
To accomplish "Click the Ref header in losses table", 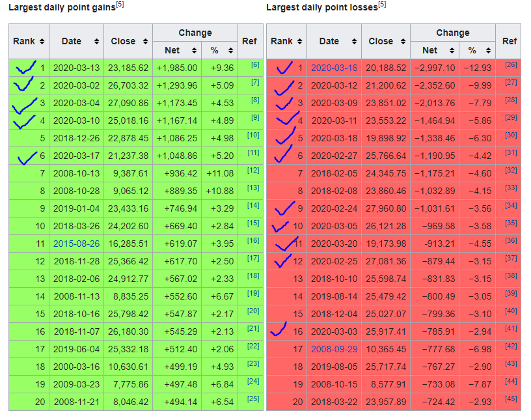I will click(510, 42).
